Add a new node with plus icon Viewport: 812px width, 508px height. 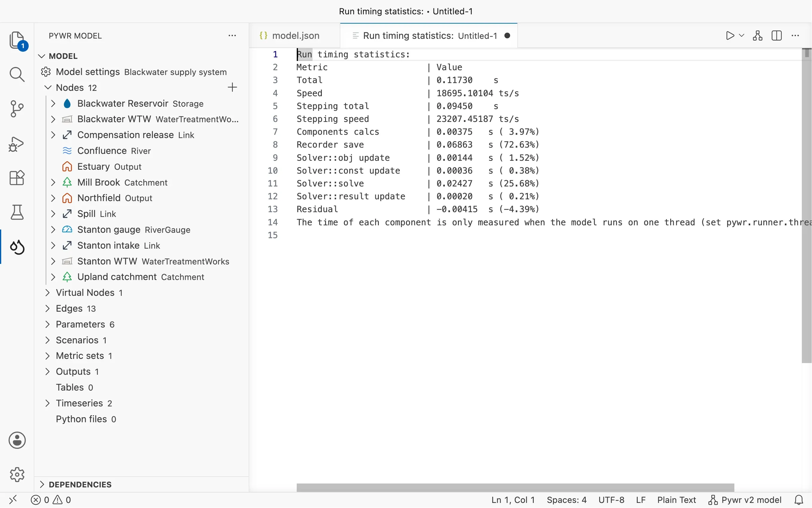coord(232,87)
